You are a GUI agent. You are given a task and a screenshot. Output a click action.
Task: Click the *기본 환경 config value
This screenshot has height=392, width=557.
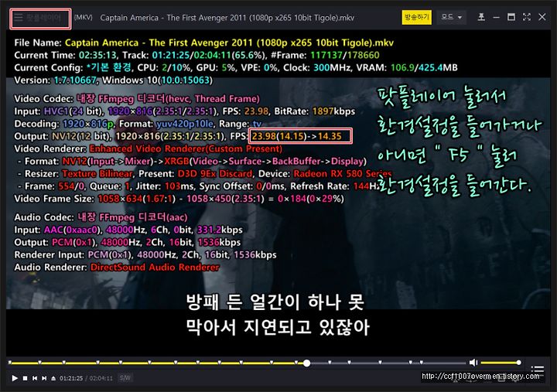click(109, 67)
